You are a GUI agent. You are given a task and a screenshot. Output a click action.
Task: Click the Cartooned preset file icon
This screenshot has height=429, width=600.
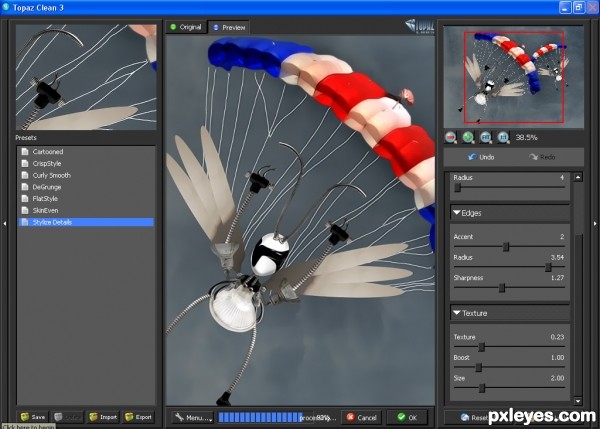25,152
